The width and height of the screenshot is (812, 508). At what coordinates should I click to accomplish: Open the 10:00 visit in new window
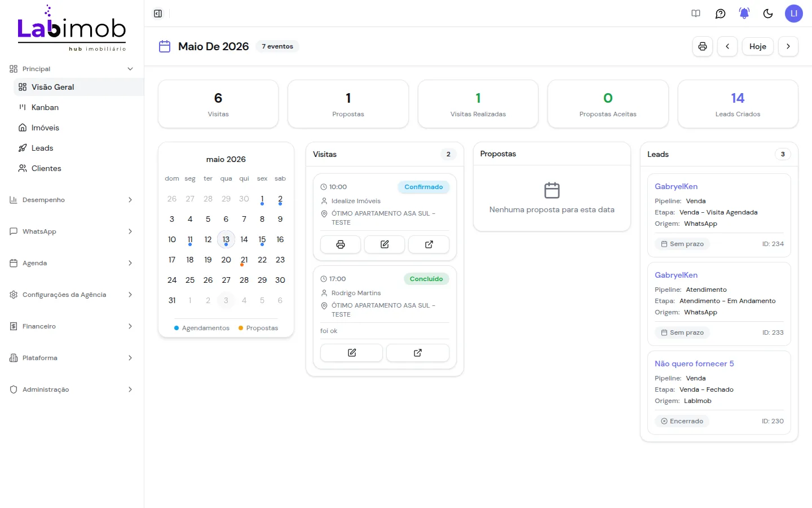(x=429, y=244)
